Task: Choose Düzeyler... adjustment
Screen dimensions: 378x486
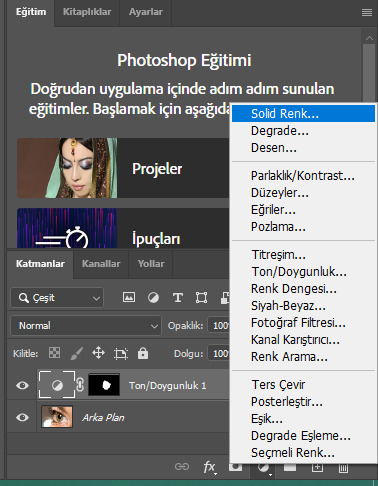Action: pyautogui.click(x=303, y=193)
